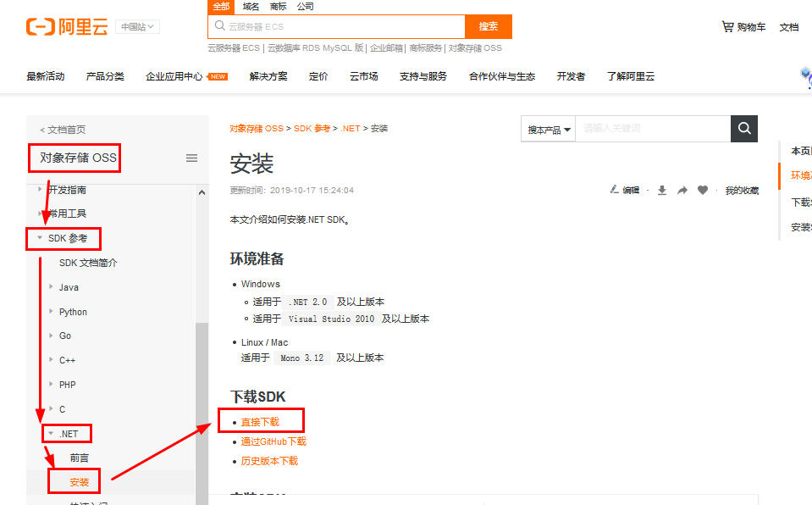Click the edit pencil icon
This screenshot has height=505, width=812.
coord(615,190)
